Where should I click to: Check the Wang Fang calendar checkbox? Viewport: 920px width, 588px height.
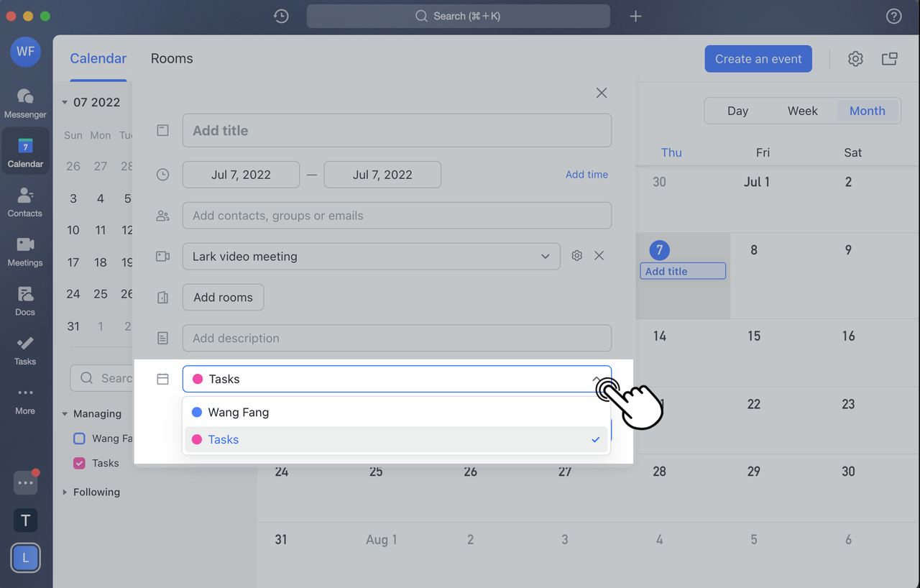coord(80,438)
